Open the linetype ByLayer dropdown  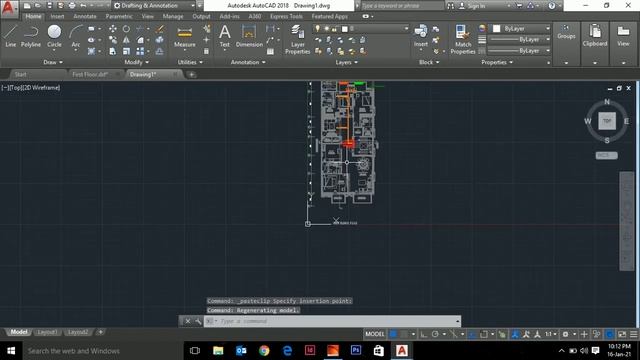[519, 51]
